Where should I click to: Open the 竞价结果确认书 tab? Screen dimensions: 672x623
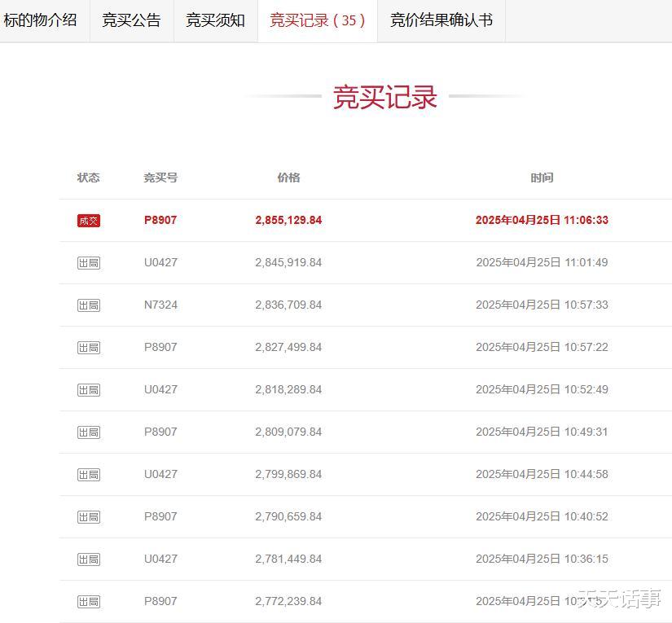point(441,20)
